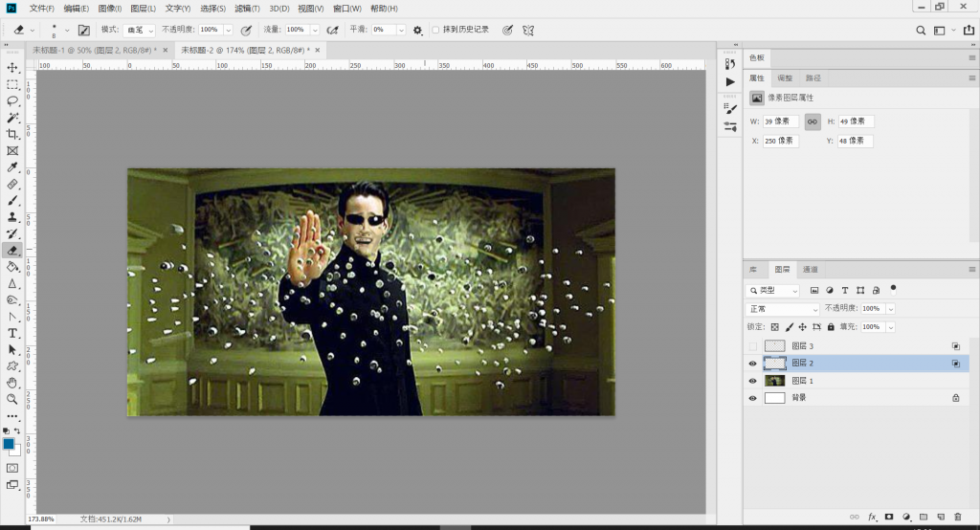Viewport: 980px width, 530px height.
Task: Delete layer trash button
Action: pyautogui.click(x=957, y=517)
